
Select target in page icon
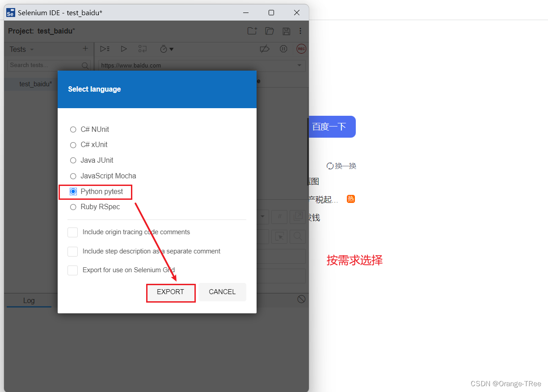pyautogui.click(x=280, y=236)
